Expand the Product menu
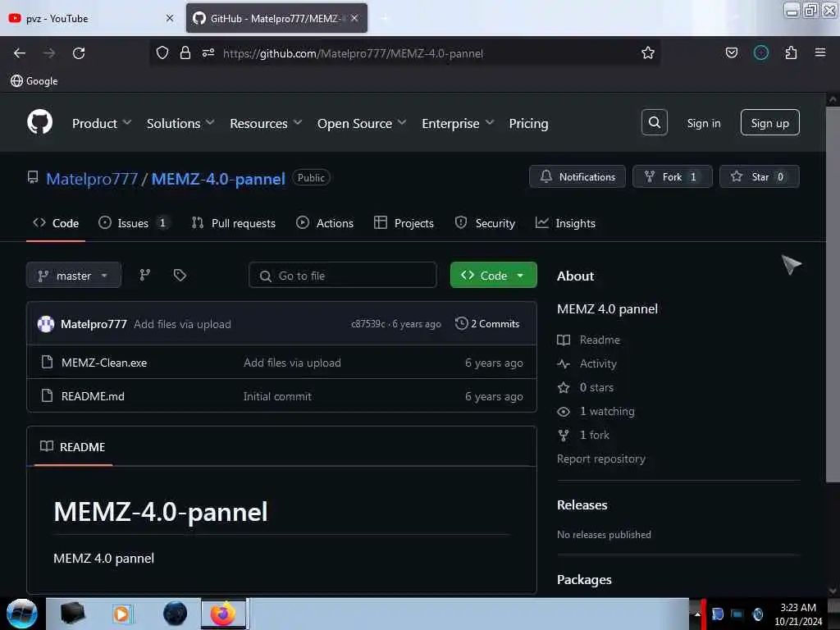 click(101, 123)
